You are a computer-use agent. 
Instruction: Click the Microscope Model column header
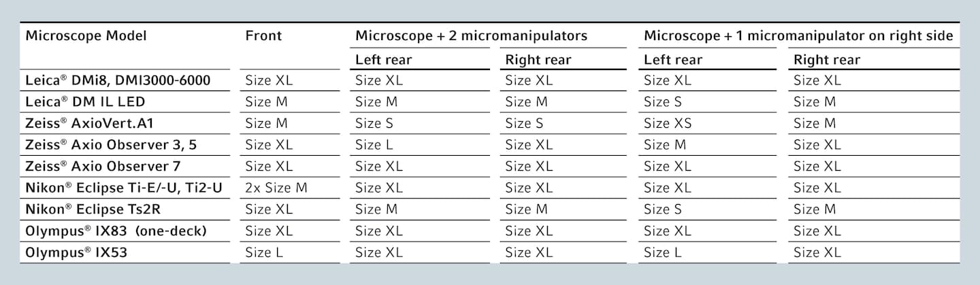tap(86, 35)
